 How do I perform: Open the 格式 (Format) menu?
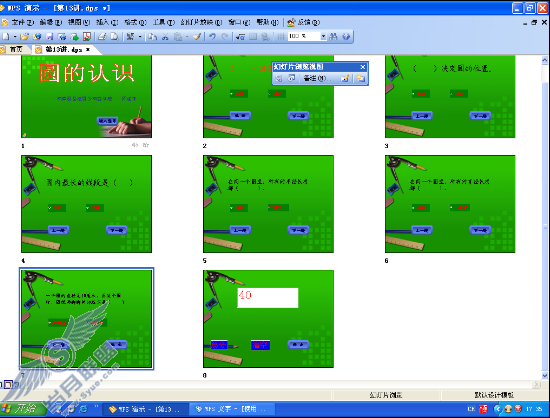135,22
